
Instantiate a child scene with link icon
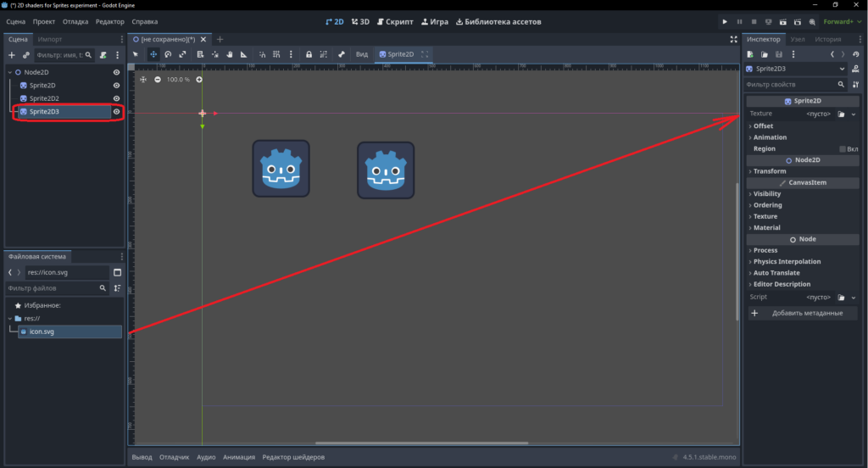tap(26, 55)
